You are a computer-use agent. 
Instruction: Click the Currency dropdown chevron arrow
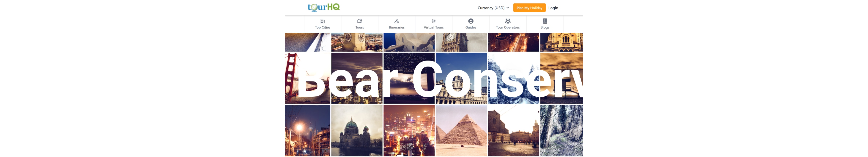click(508, 8)
